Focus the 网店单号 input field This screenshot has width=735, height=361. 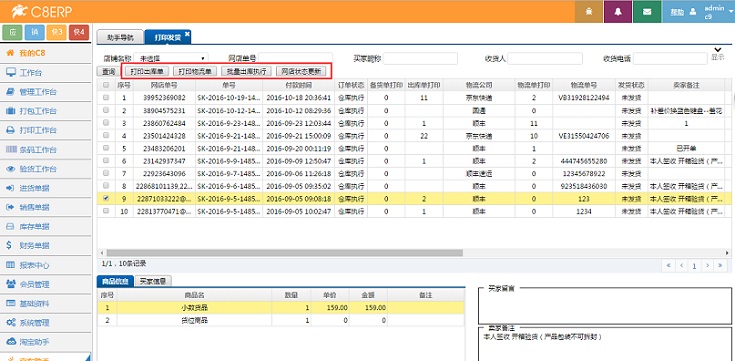tap(295, 58)
